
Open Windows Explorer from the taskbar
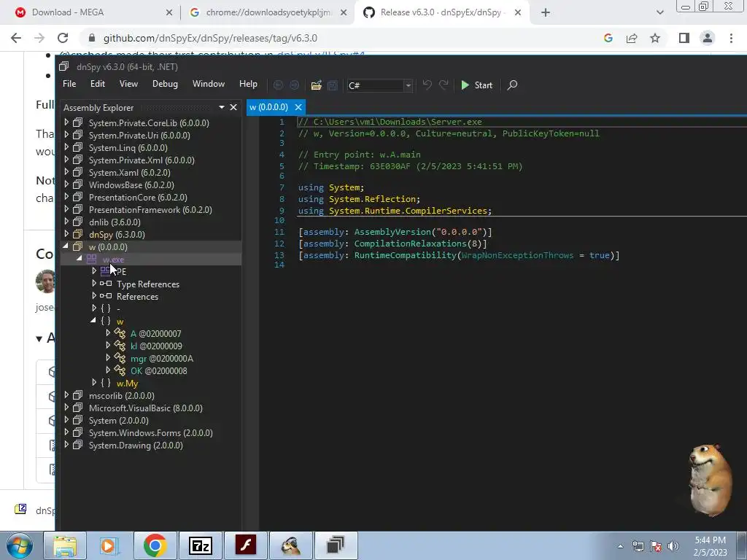65,545
